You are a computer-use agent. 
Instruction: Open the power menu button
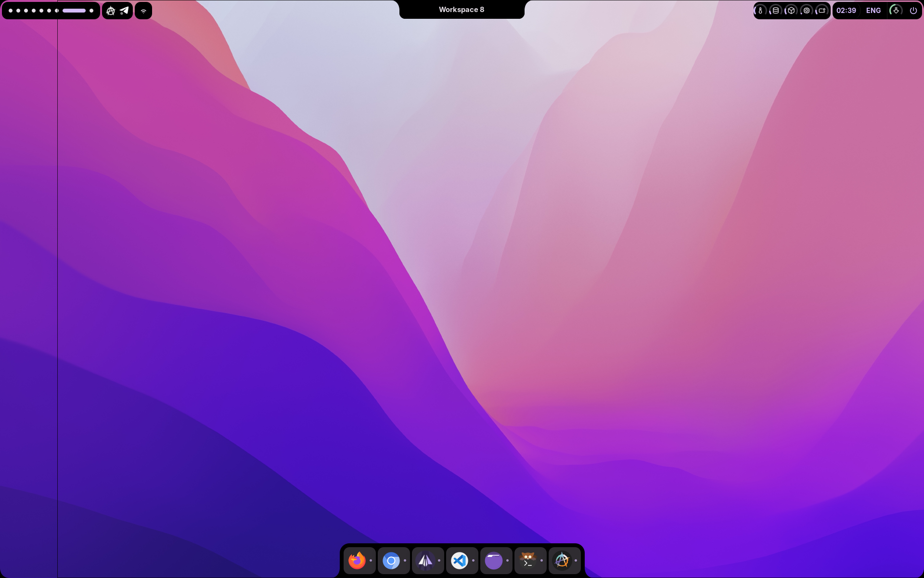913,11
